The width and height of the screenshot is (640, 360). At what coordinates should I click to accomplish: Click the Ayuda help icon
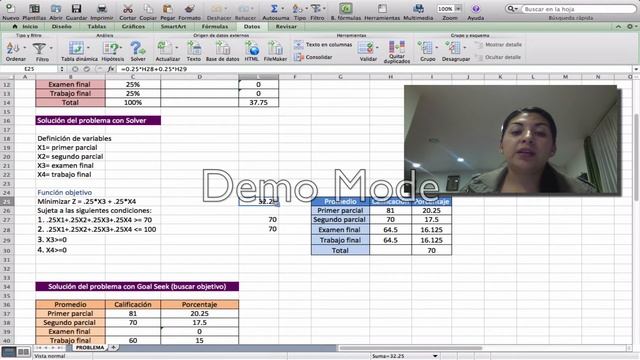point(476,9)
